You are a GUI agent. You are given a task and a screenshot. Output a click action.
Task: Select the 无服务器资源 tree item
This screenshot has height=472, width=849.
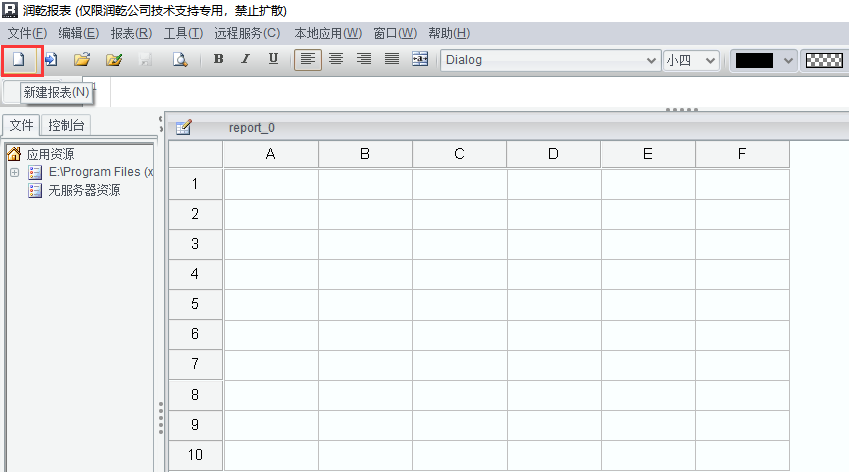(x=84, y=190)
